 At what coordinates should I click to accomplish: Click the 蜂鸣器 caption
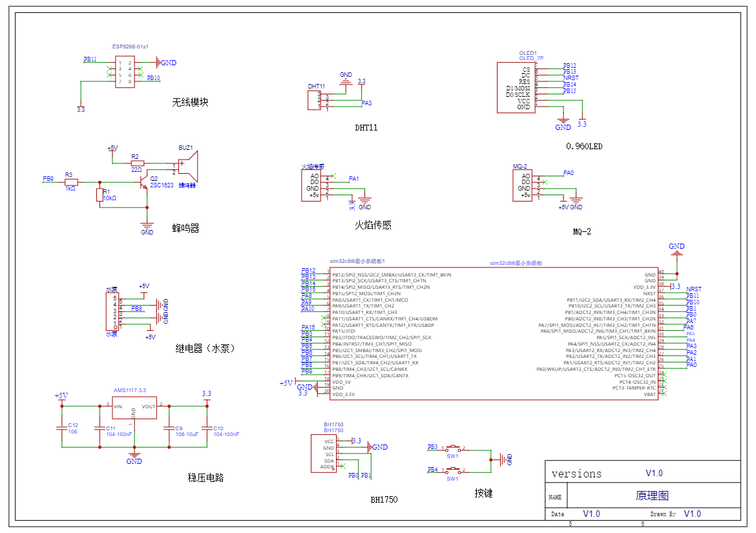(x=185, y=229)
